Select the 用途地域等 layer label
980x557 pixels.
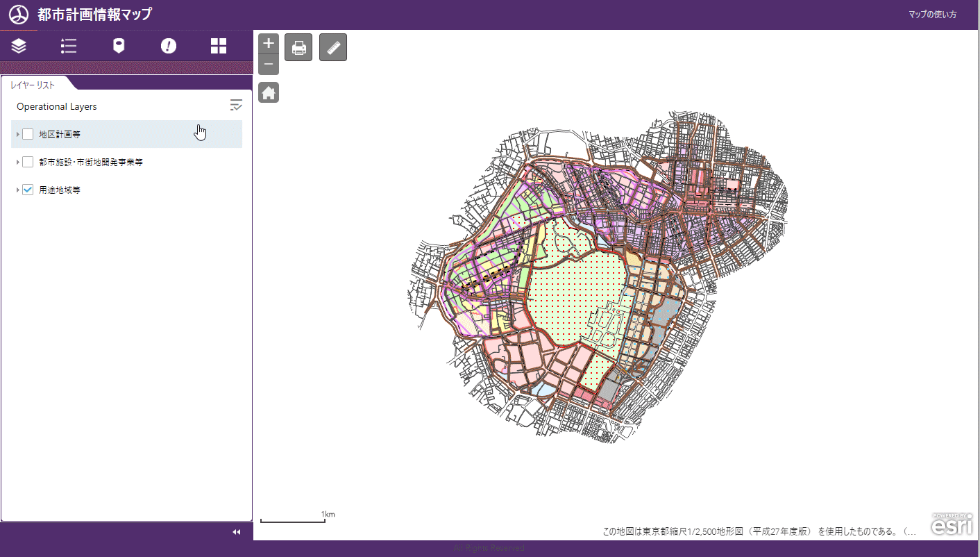tap(60, 190)
